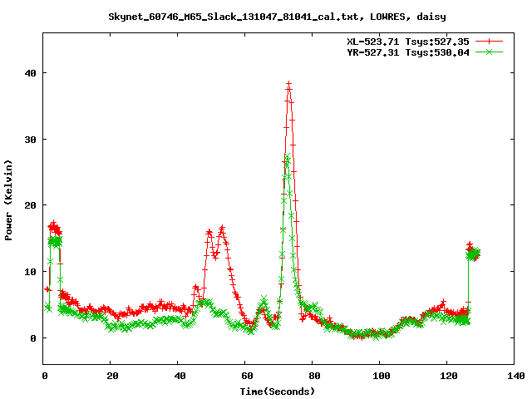
Task: Click the x-axis tick label 80
Action: (314, 376)
